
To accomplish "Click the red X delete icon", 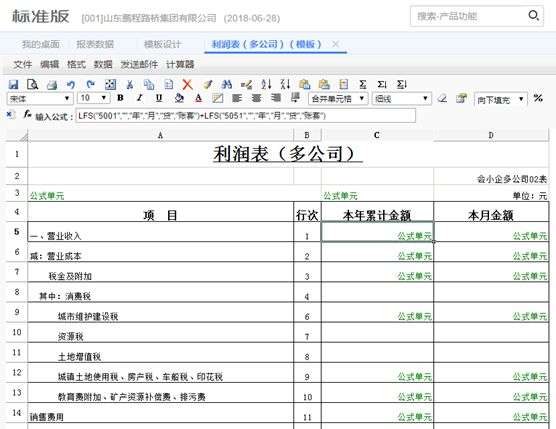I will click(x=188, y=84).
